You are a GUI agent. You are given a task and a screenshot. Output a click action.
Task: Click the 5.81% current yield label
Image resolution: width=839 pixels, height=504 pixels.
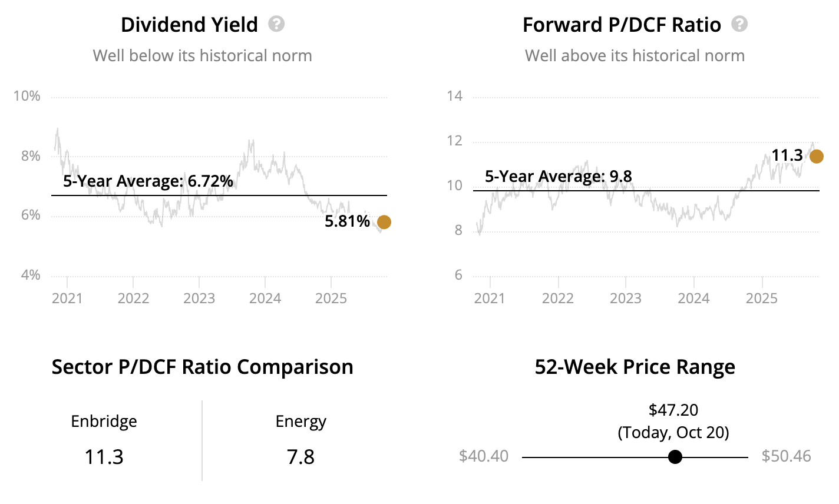tap(347, 221)
